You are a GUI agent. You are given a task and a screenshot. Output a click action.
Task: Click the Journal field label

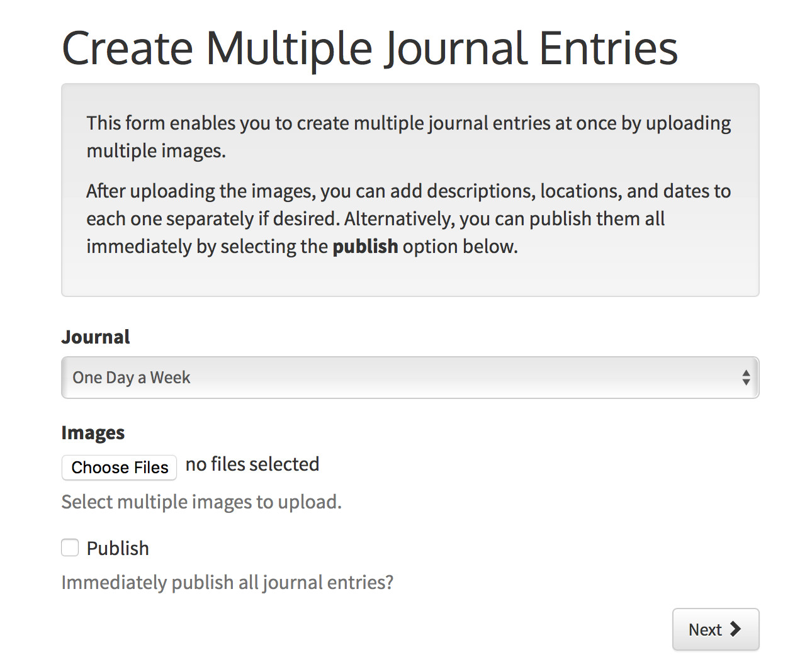[95, 337]
